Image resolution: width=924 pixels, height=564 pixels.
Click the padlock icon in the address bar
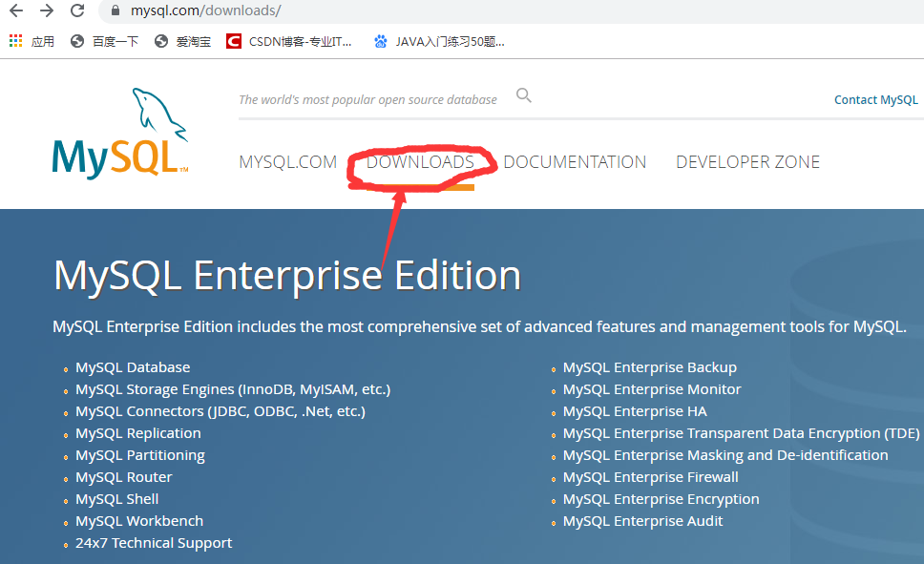115,11
